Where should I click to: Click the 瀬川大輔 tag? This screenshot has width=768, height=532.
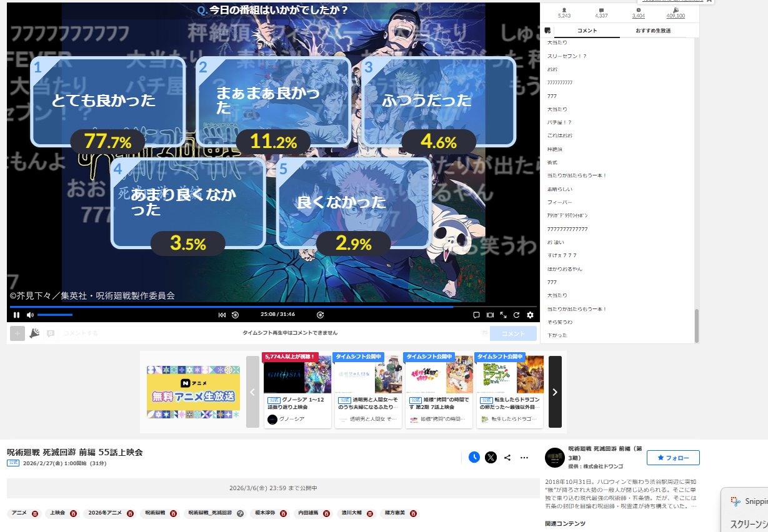point(352,513)
